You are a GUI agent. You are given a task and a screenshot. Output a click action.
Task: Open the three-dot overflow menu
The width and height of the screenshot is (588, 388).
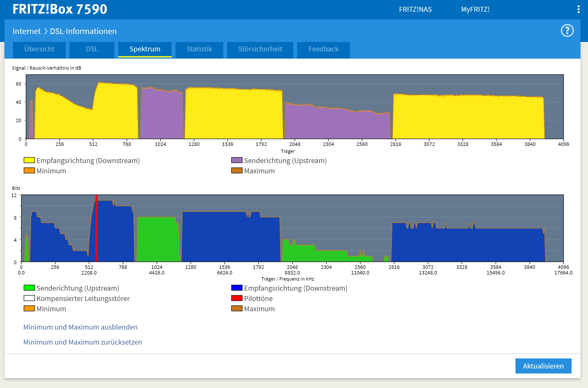578,9
